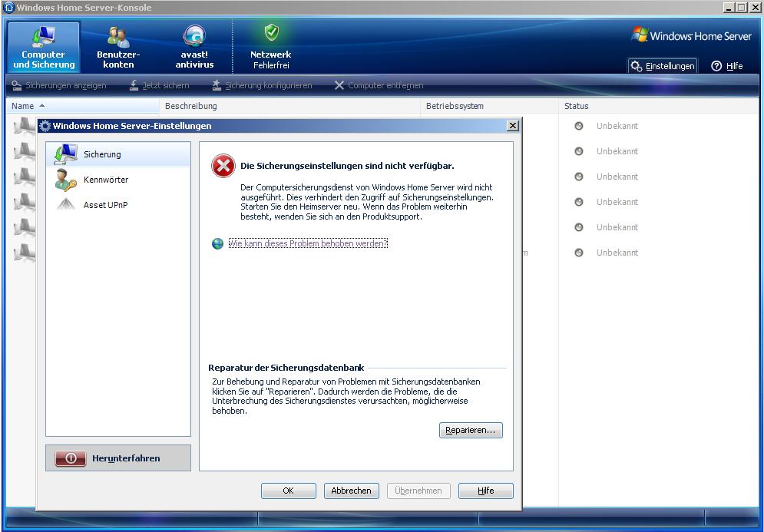Viewport: 764px width, 532px height.
Task: Switch to Benutzerkonten tab
Action: click(118, 47)
